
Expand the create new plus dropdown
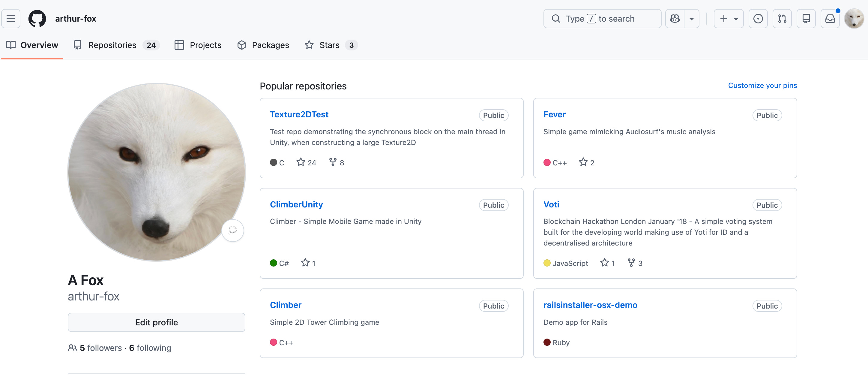729,19
